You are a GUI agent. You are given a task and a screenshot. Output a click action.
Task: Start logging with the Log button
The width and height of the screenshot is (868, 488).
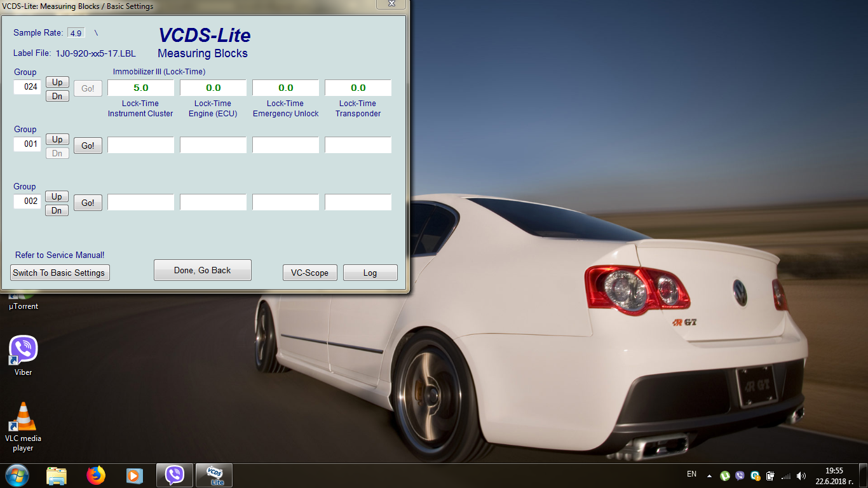pyautogui.click(x=370, y=273)
